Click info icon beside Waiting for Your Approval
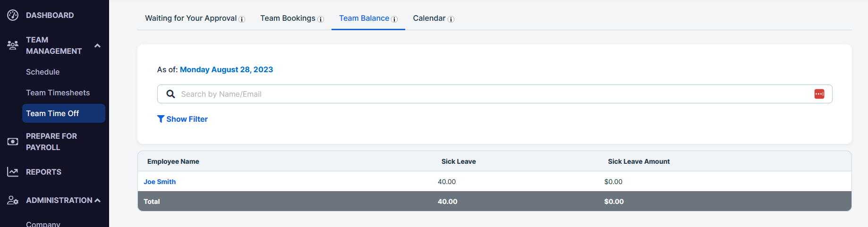The image size is (868, 227). point(242,19)
